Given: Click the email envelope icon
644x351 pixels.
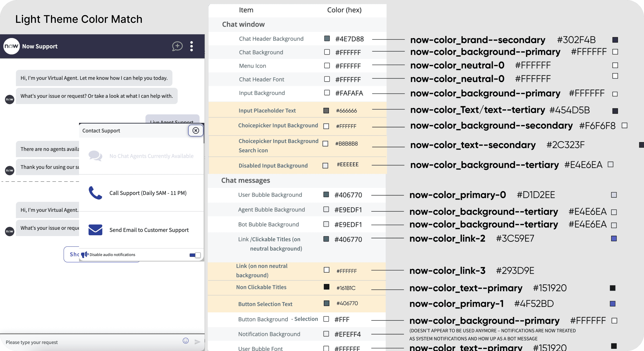Looking at the screenshot, I should 95,230.
